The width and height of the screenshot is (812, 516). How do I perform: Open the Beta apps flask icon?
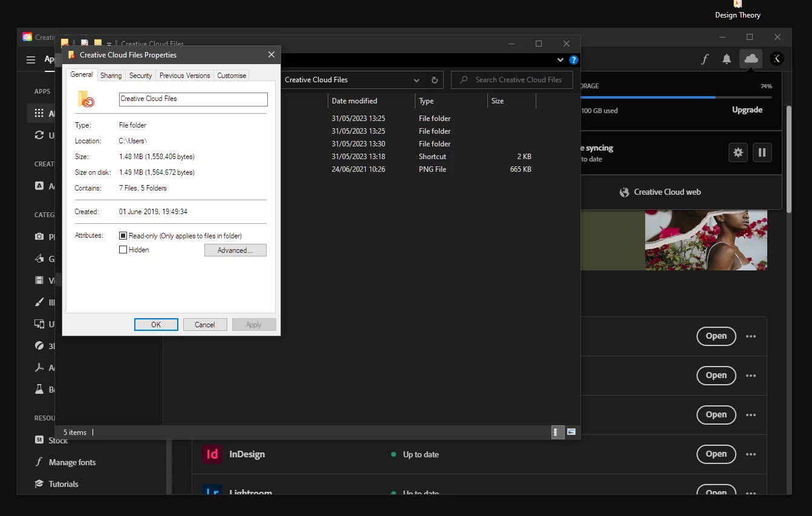(x=39, y=389)
